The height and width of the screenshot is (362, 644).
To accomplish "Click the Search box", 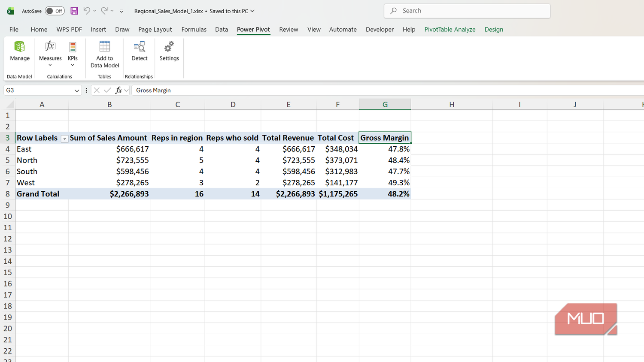I will pos(467,11).
